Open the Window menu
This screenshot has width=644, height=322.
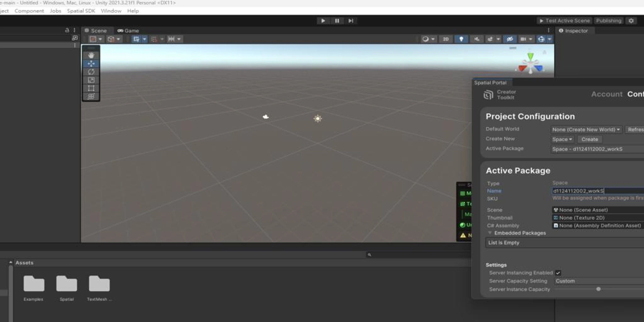pos(111,11)
